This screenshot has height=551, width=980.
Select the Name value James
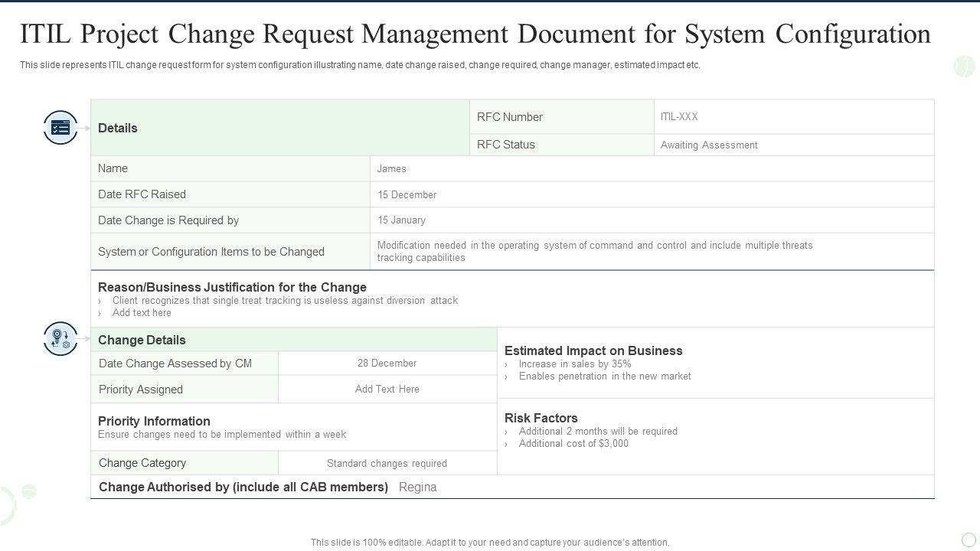tap(391, 169)
